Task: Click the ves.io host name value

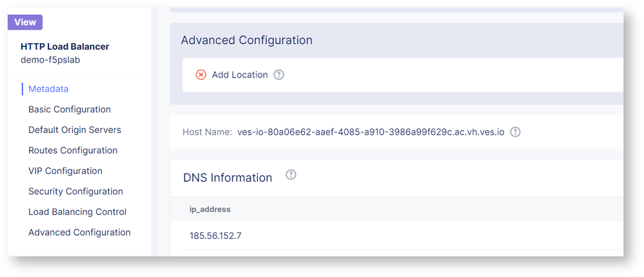Action: (x=371, y=132)
